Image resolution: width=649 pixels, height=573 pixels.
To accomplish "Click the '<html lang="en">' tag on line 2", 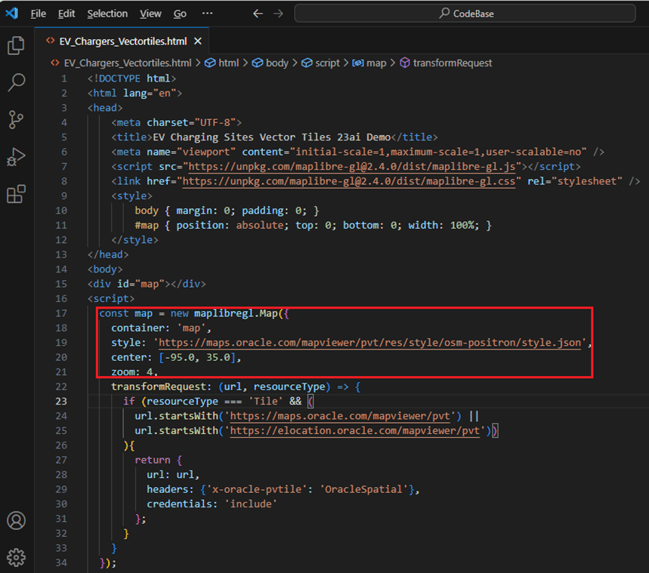I will click(135, 93).
